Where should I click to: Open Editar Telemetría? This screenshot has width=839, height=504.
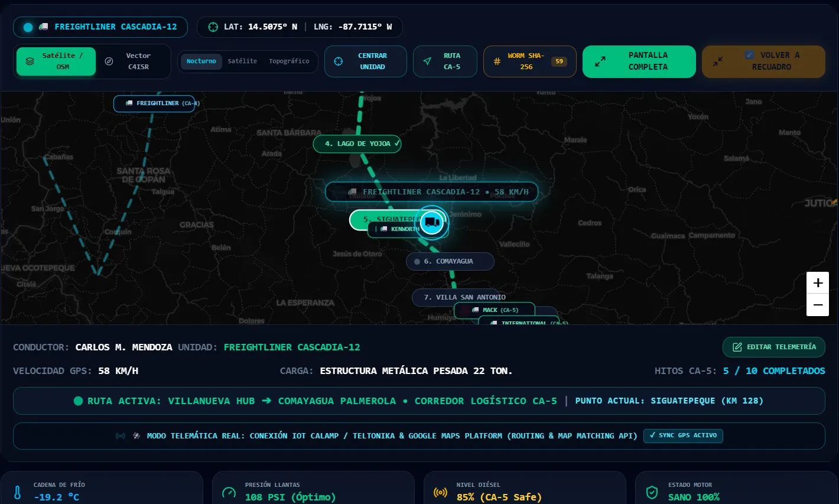click(774, 347)
